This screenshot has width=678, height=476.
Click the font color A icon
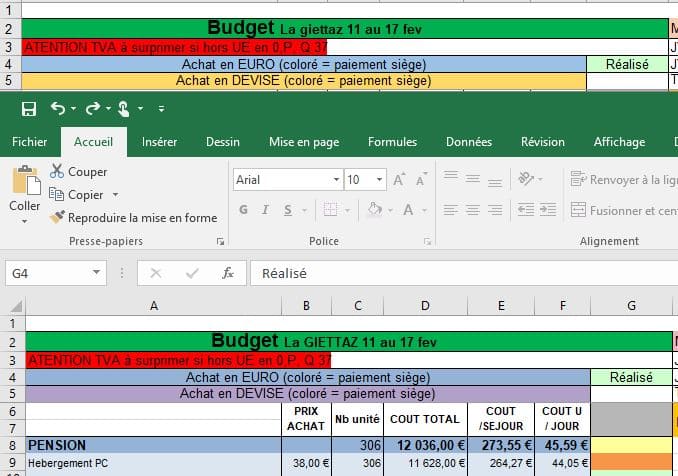coord(408,210)
